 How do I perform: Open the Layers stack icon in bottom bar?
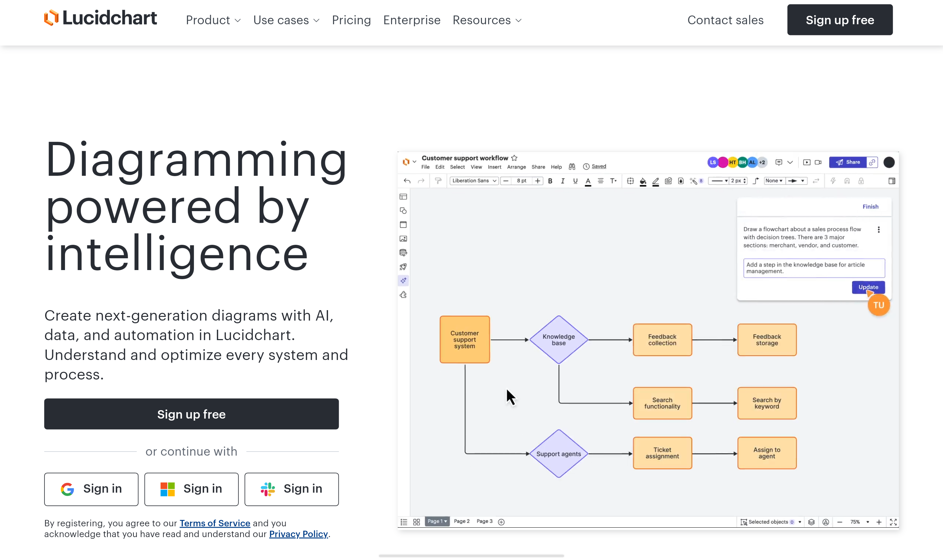(811, 522)
